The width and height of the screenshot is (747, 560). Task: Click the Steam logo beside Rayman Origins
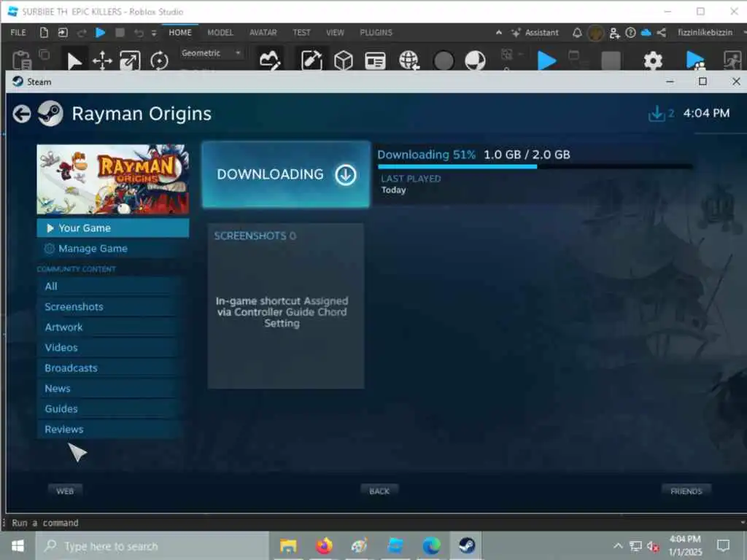pyautogui.click(x=50, y=113)
